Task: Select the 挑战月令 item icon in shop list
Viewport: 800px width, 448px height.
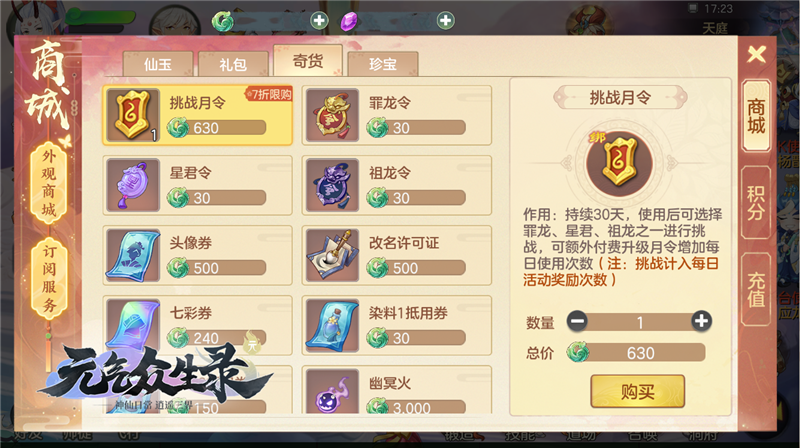Action: coord(133,115)
